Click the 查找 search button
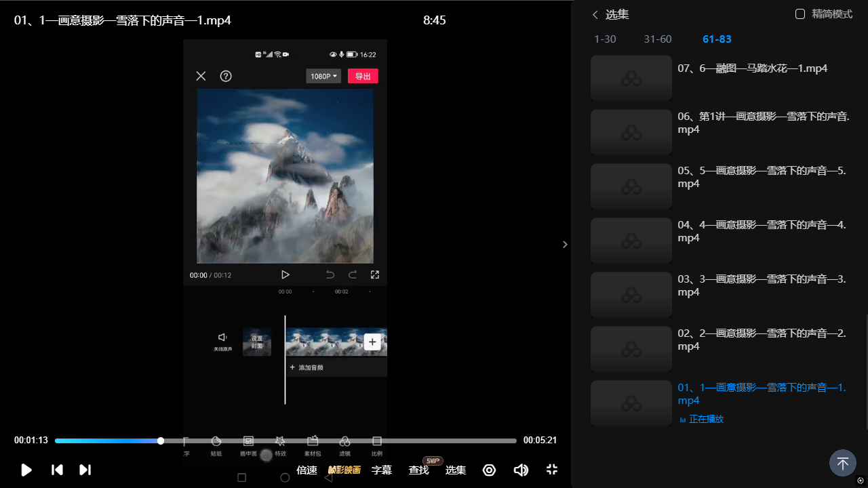 tap(418, 470)
